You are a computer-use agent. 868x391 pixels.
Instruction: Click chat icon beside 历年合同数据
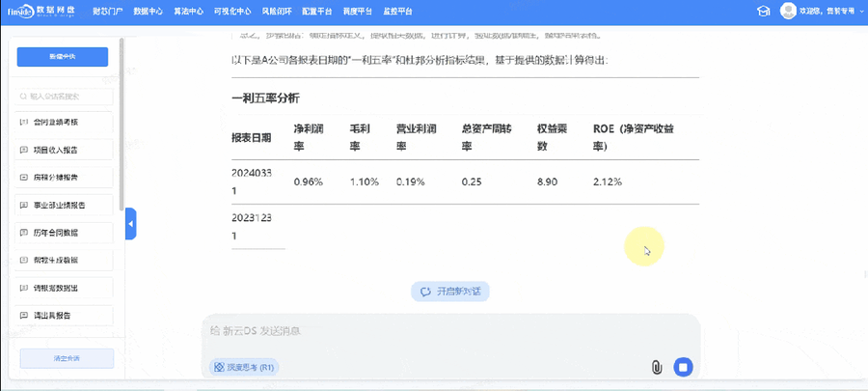[24, 233]
